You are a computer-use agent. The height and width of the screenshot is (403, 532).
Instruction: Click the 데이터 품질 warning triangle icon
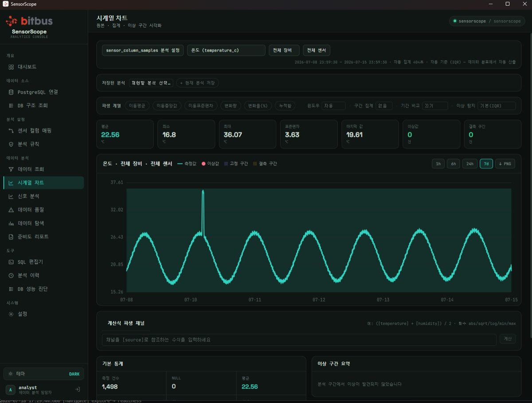click(x=11, y=210)
